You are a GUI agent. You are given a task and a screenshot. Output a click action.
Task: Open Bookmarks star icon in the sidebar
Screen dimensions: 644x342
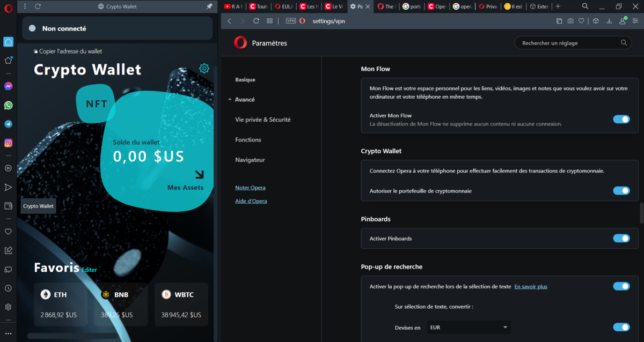(x=8, y=61)
